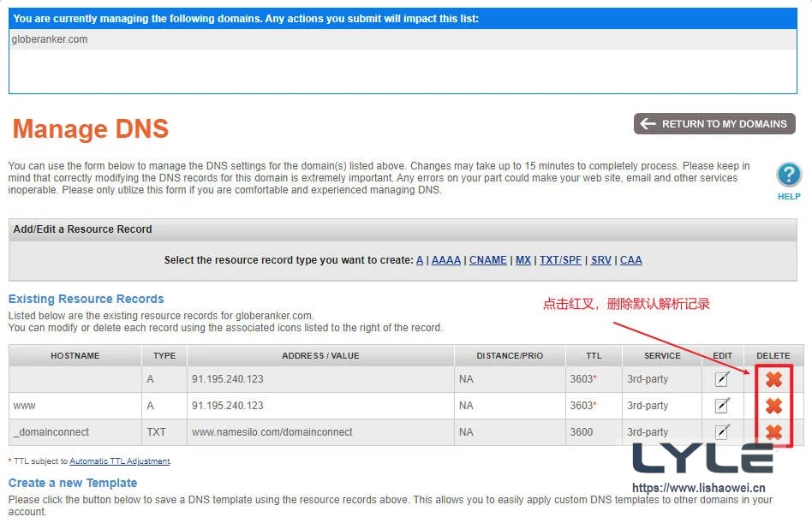Create a new TXT/SPF resource record
812x523 pixels.
click(x=560, y=260)
